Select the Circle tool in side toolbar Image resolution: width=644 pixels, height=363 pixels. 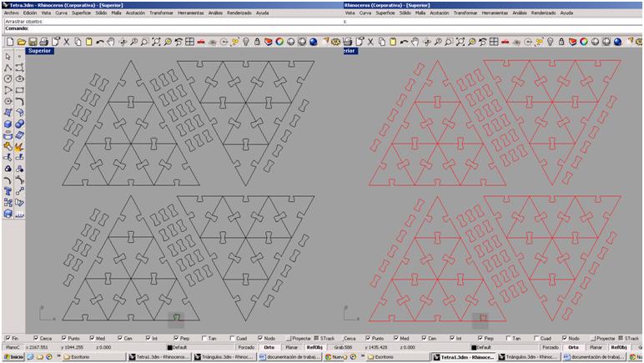coord(8,78)
